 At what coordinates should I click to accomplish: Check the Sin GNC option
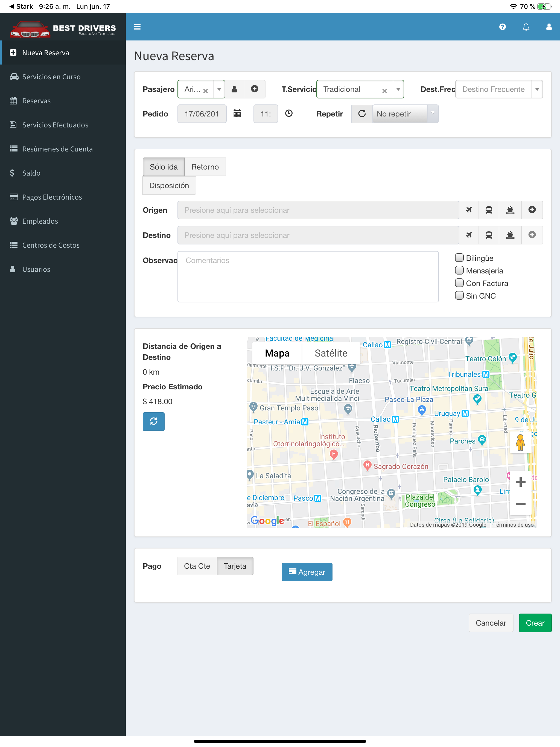pos(459,296)
